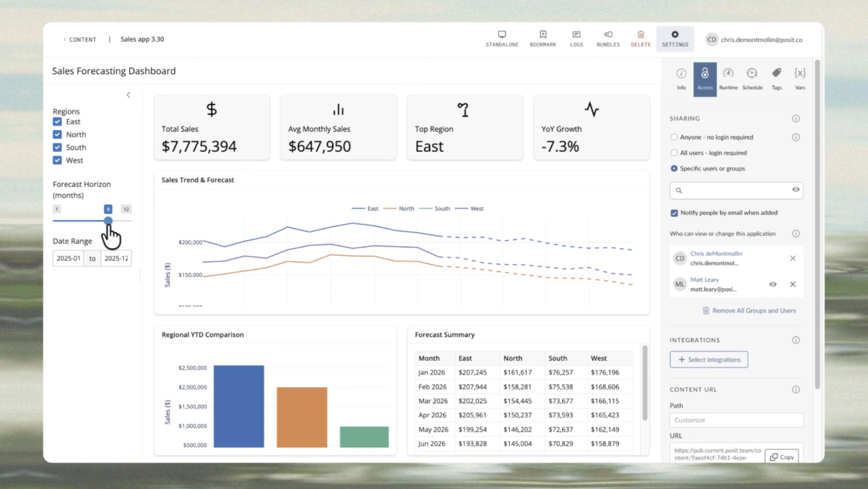Collapse the sidebar with the chevron
Screen dimensions: 868x489
point(128,95)
